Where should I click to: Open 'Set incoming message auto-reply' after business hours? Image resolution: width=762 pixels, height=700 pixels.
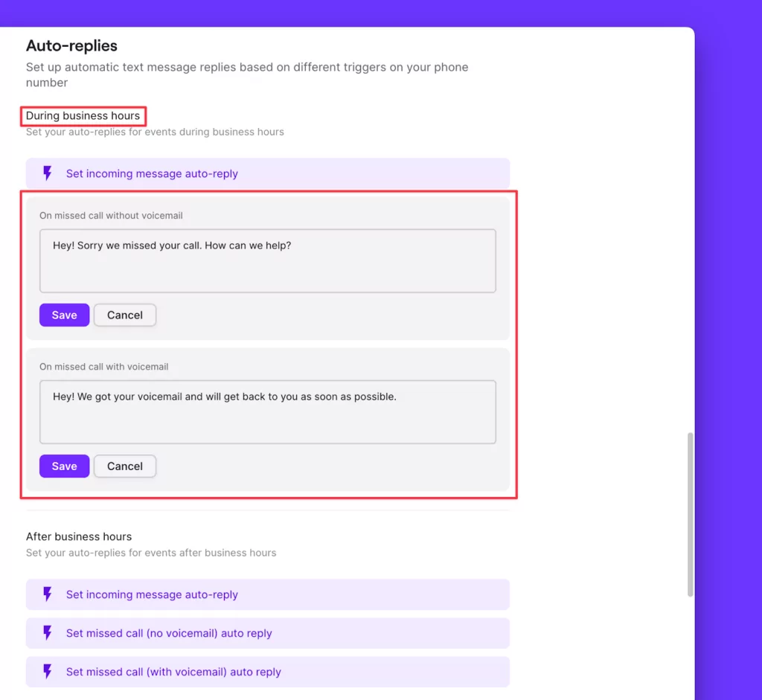(x=152, y=594)
